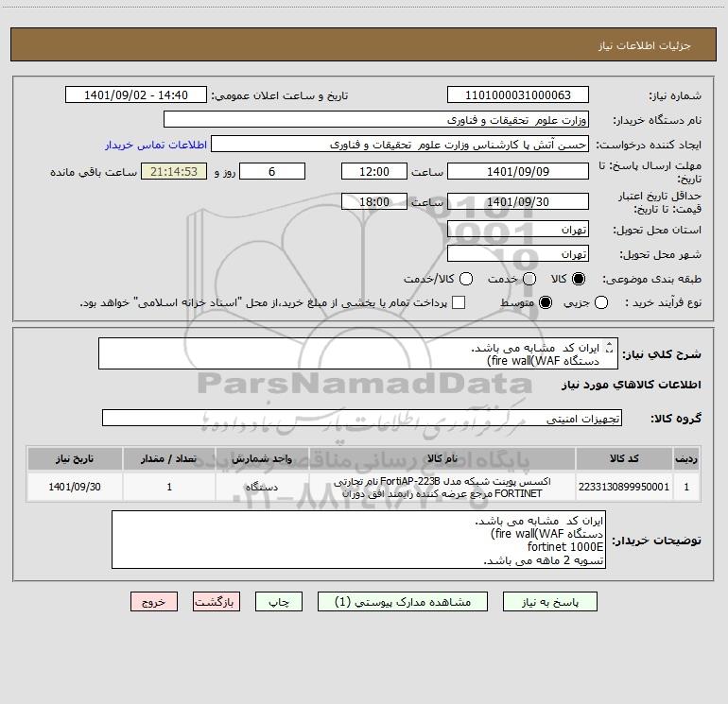Click the خروج exit button
This screenshot has width=728, height=704.
point(154,602)
